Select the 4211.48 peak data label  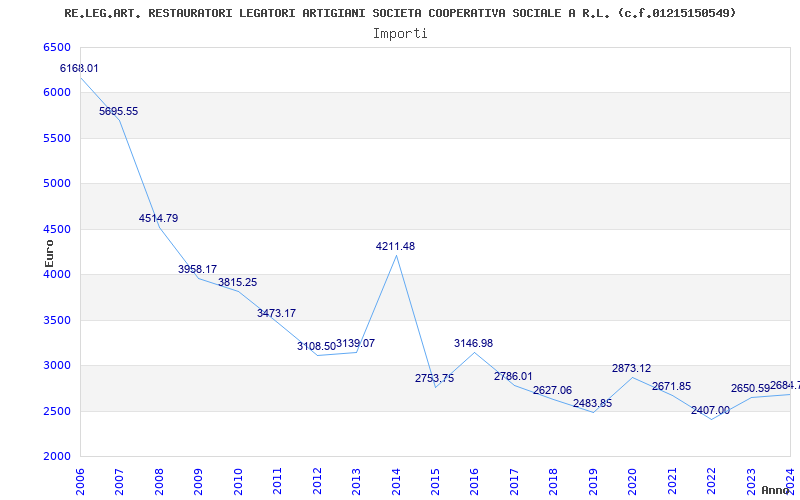pos(395,246)
